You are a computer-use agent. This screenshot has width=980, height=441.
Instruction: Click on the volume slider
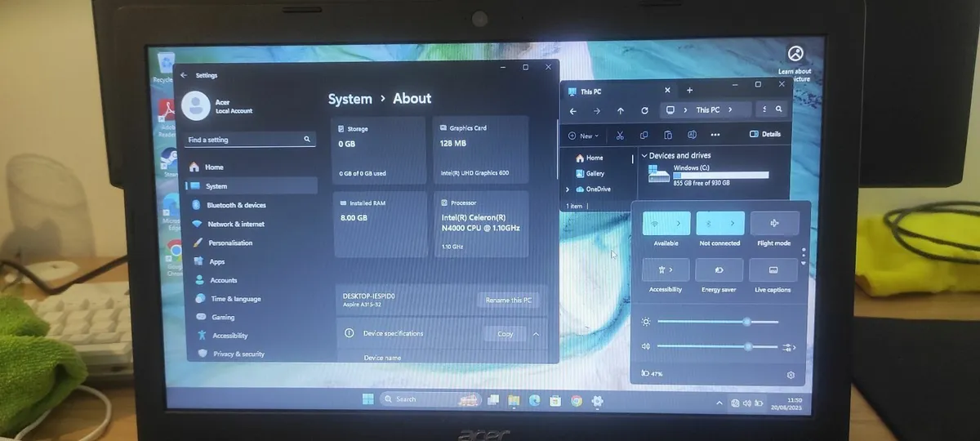click(718, 346)
